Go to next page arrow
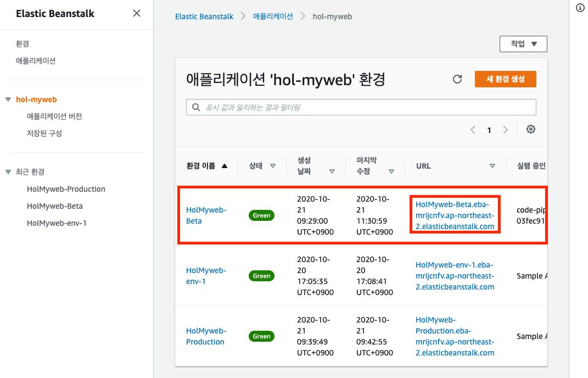Screen dimensions: 588x378 (x=505, y=130)
